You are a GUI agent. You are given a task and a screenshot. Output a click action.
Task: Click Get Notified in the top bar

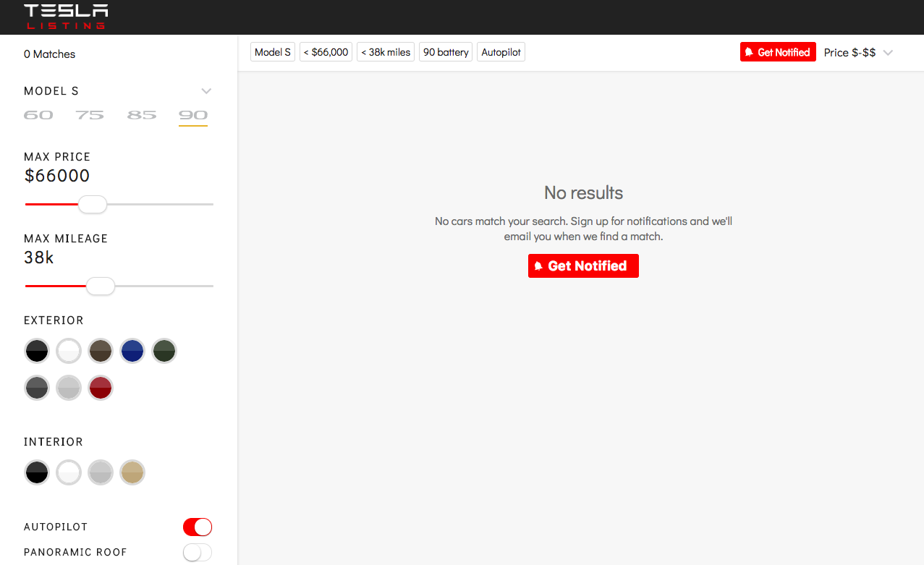pos(778,52)
